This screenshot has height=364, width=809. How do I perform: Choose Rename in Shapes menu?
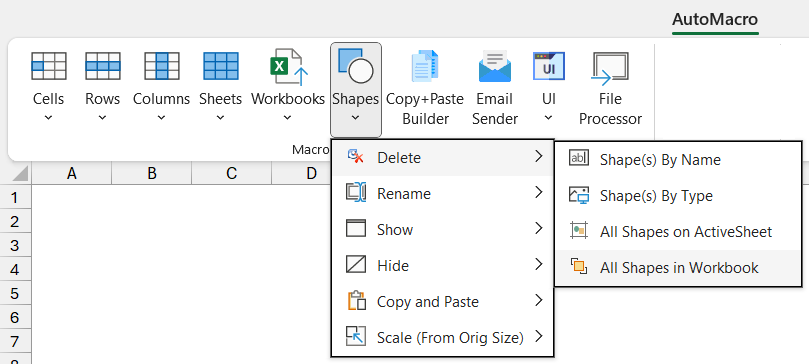443,193
